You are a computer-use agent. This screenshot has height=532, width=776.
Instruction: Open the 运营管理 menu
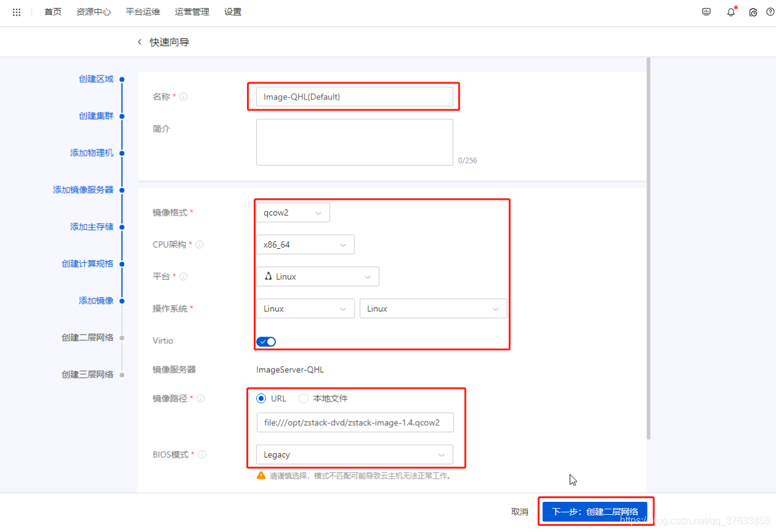click(x=192, y=12)
